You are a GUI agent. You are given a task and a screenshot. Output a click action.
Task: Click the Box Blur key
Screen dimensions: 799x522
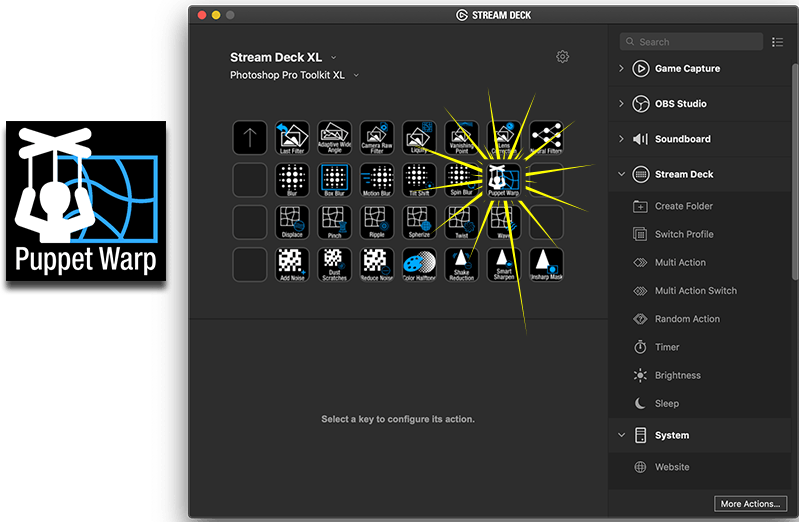coord(334,180)
